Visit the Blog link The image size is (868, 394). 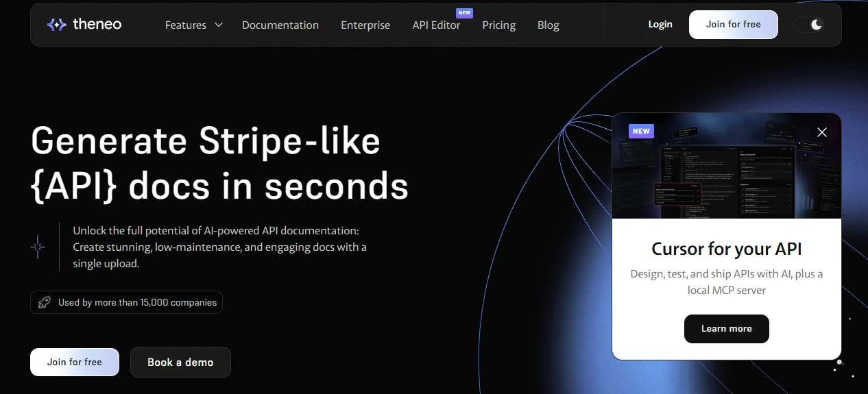[548, 25]
